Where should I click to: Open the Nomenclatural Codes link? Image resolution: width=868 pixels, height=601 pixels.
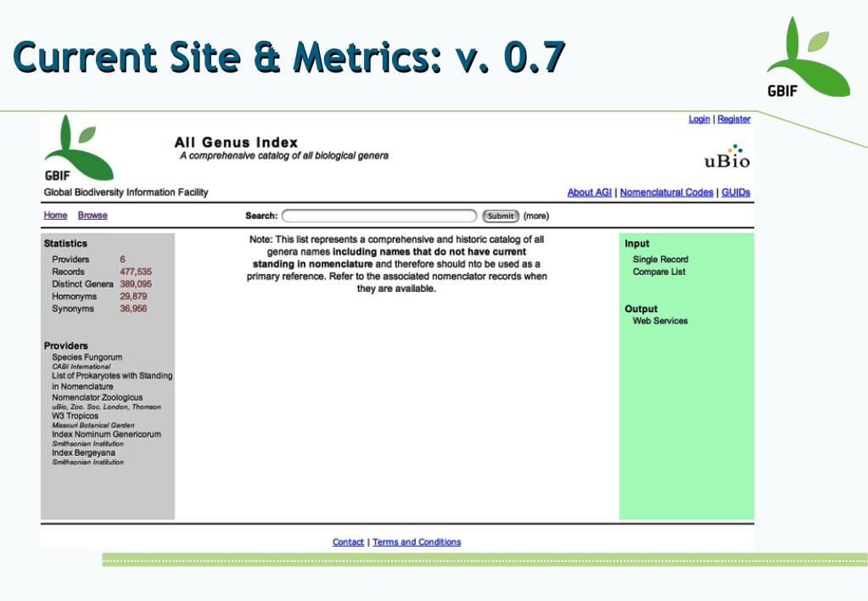[x=667, y=192]
